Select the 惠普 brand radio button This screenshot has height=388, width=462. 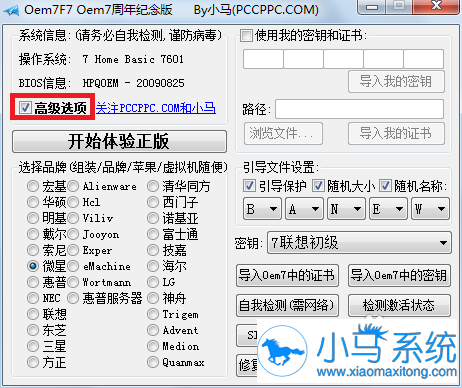pyautogui.click(x=33, y=282)
